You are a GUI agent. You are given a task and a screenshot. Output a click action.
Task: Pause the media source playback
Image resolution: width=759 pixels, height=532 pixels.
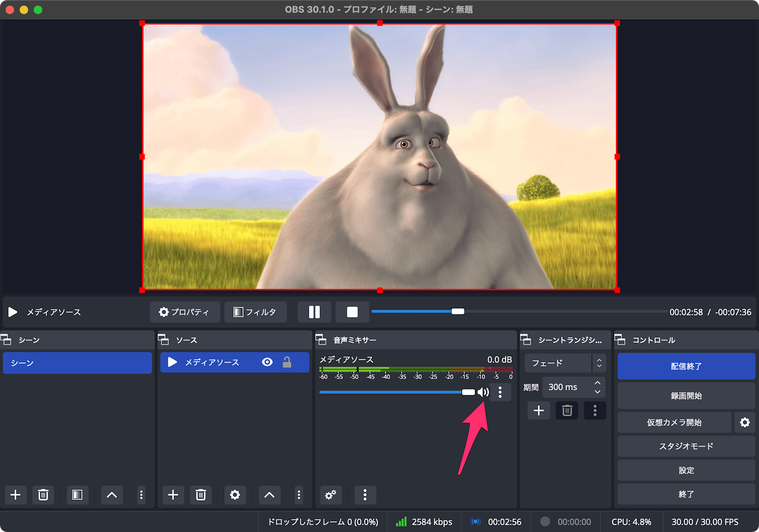tap(314, 312)
